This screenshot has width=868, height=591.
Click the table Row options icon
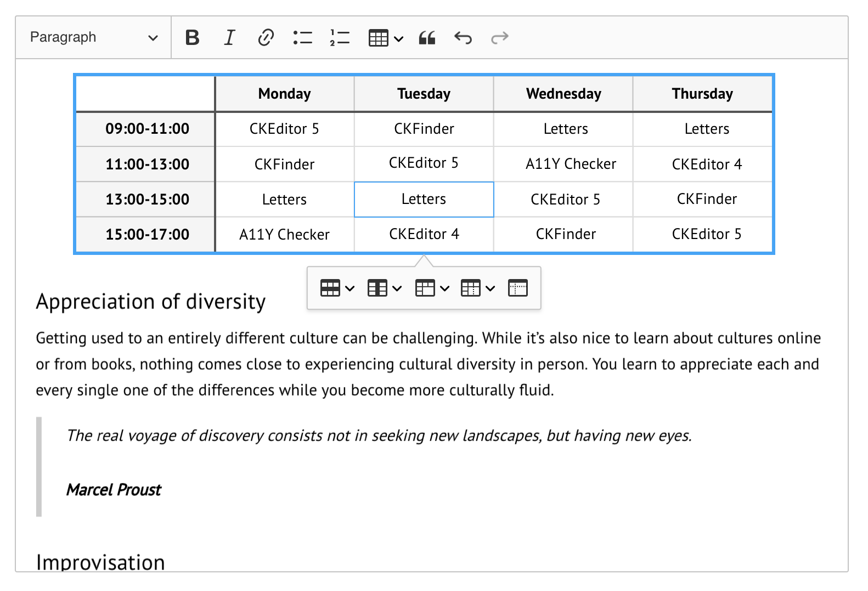point(330,288)
